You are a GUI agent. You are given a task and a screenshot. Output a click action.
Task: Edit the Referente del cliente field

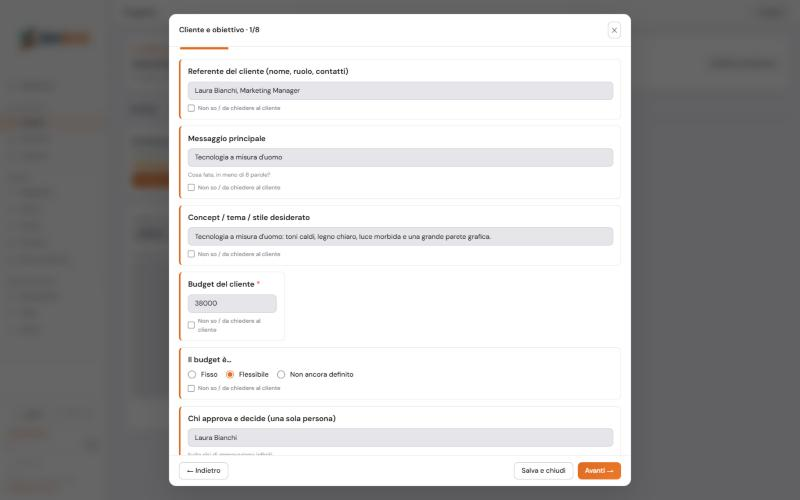(x=400, y=91)
